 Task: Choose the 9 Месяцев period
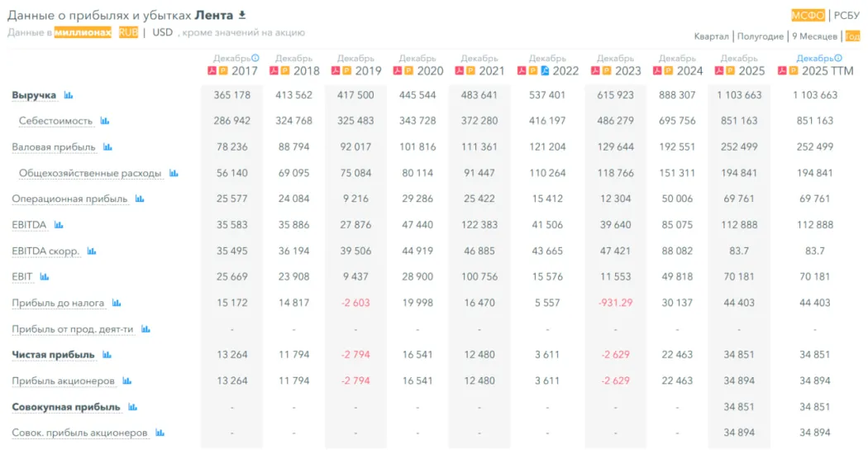point(814,36)
